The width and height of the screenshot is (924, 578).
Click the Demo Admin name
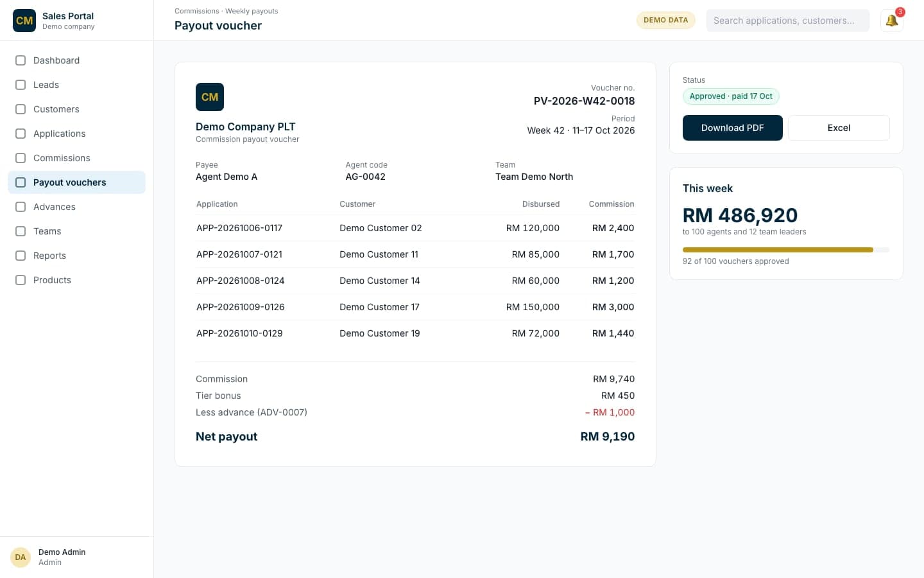tap(62, 552)
